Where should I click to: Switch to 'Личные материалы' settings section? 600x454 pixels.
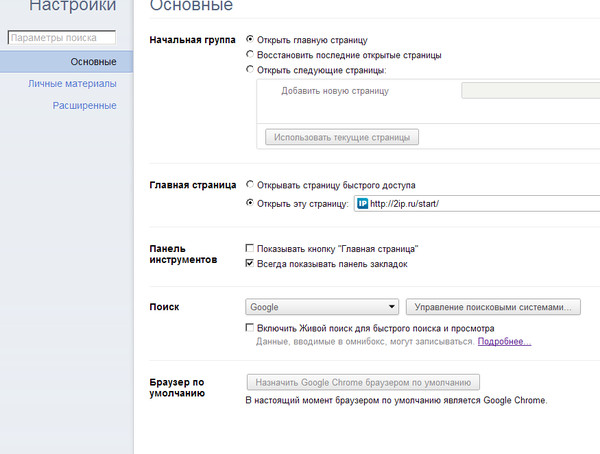72,83
